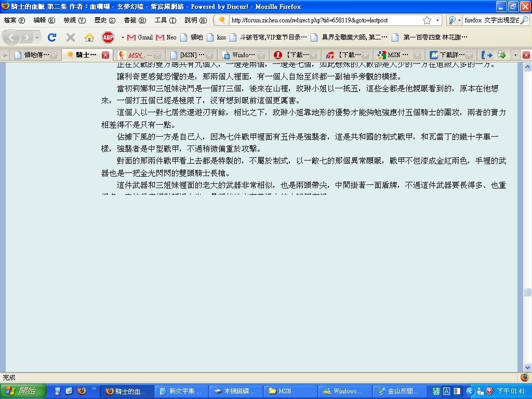Click the URL address field
Screen dimensions: 532x399
(322, 20)
